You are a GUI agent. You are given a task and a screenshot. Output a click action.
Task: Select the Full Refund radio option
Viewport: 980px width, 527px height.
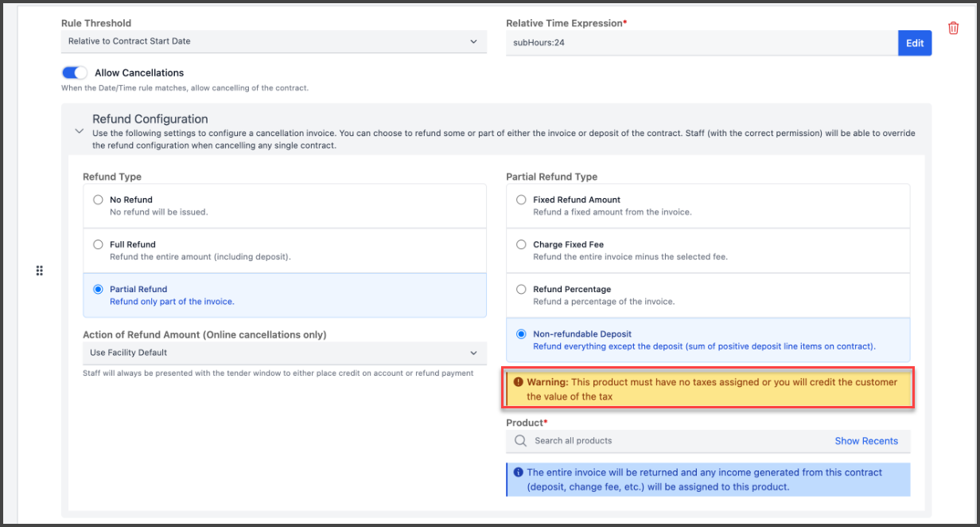point(98,244)
